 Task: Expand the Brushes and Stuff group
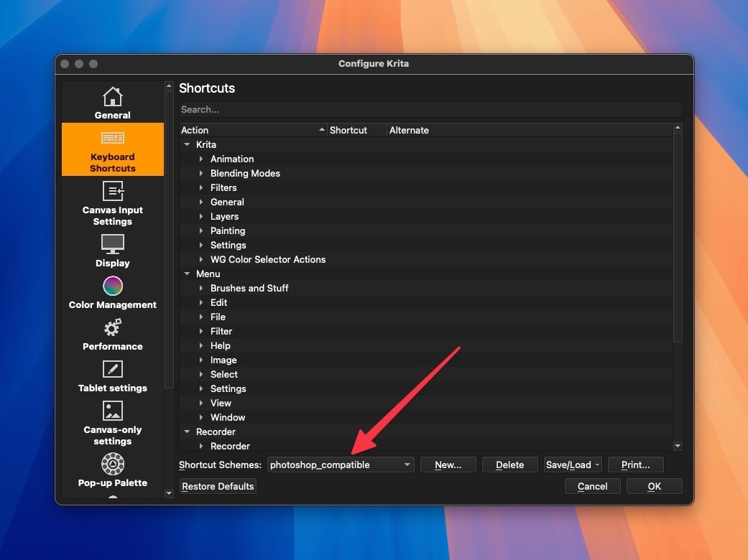coord(201,288)
